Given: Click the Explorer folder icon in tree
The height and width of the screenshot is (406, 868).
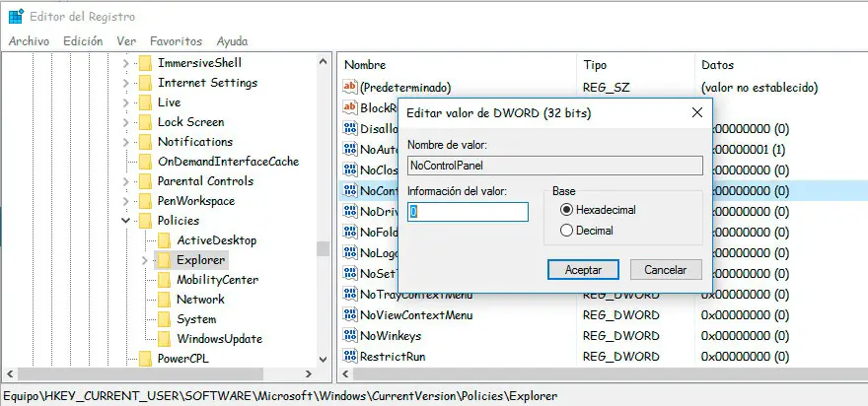Looking at the screenshot, I should pos(164,260).
